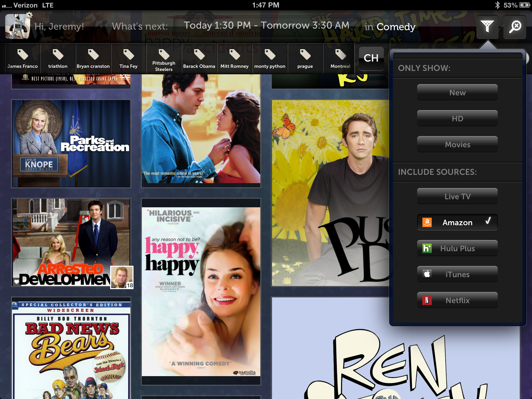The height and width of the screenshot is (399, 532).
Task: Select the Pittsburgh Steelers tag
Action: [x=164, y=59]
